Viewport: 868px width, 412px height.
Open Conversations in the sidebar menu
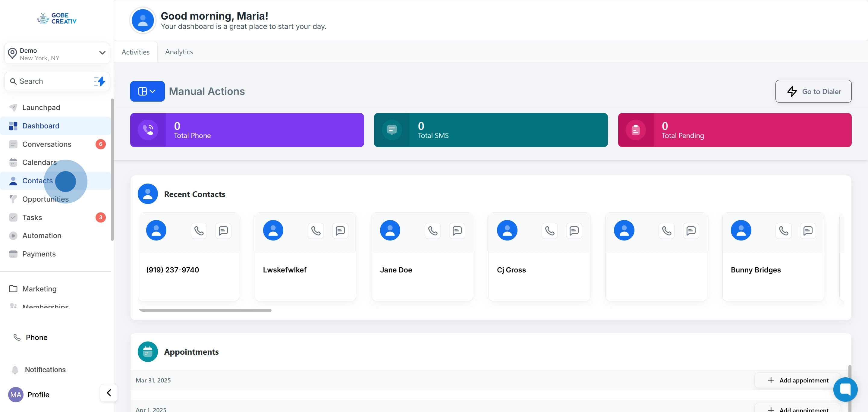point(46,144)
